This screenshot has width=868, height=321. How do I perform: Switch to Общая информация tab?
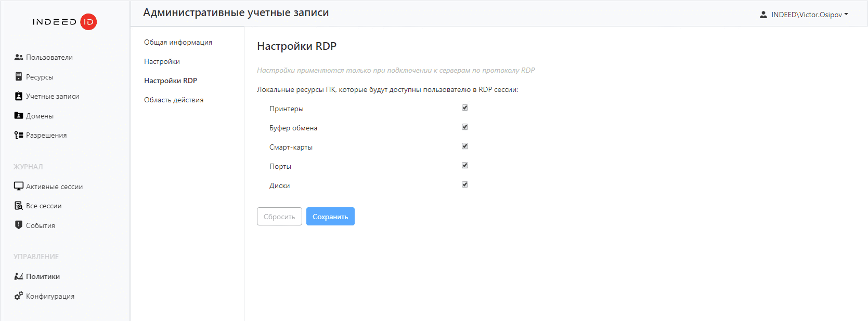point(178,42)
